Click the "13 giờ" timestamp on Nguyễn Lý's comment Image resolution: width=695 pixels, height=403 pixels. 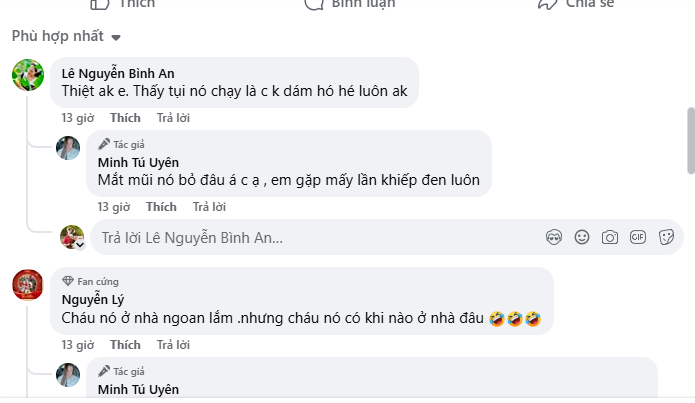click(77, 345)
